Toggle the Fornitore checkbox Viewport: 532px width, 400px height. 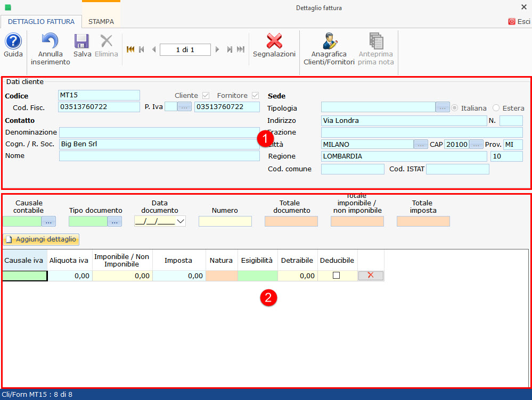coord(256,96)
